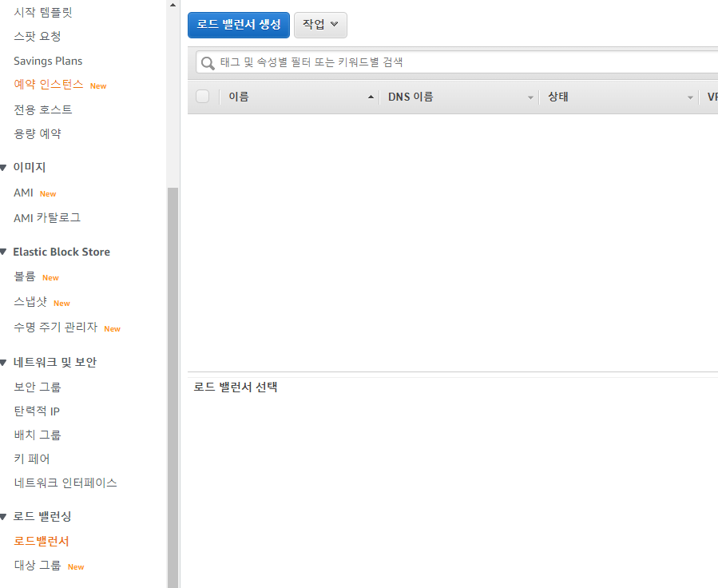718x588 pixels.
Task: Open the 상태 column dropdown arrow
Action: pyautogui.click(x=690, y=97)
